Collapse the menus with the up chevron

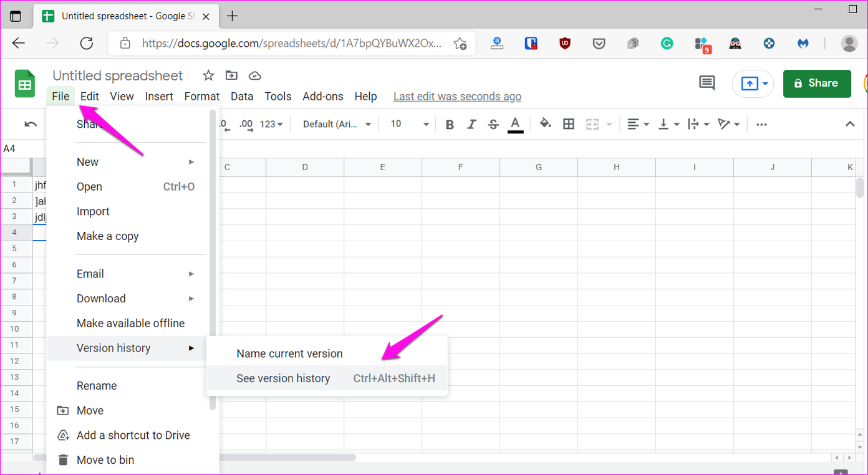850,124
